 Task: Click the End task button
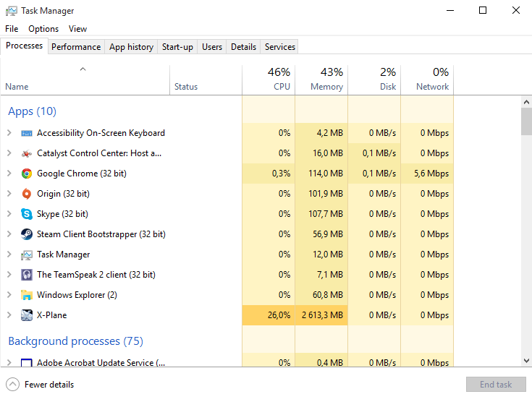496,385
